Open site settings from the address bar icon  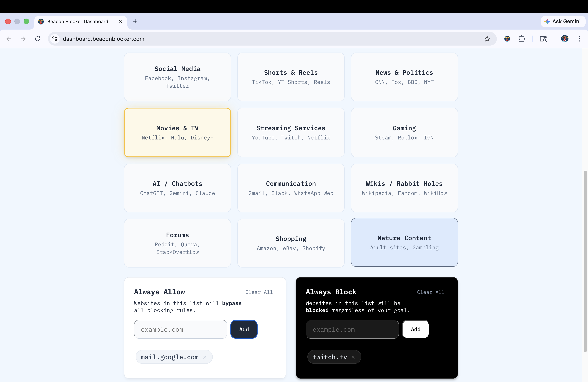click(x=55, y=39)
